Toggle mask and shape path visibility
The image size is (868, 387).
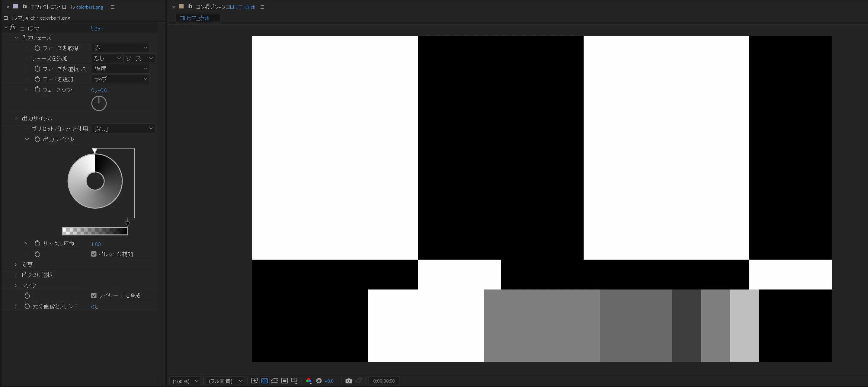pyautogui.click(x=274, y=381)
